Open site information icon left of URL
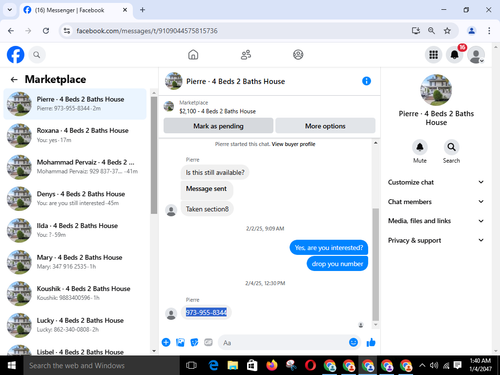Screen dimensions: 500x375 [x=67, y=31]
